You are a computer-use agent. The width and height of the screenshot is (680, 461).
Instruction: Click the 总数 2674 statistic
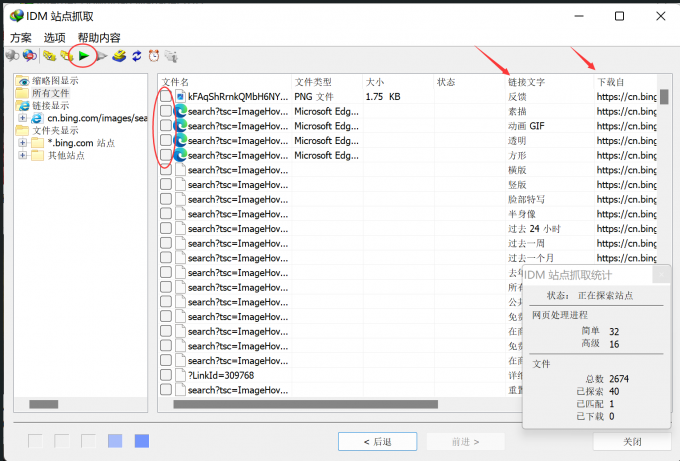pyautogui.click(x=607, y=379)
